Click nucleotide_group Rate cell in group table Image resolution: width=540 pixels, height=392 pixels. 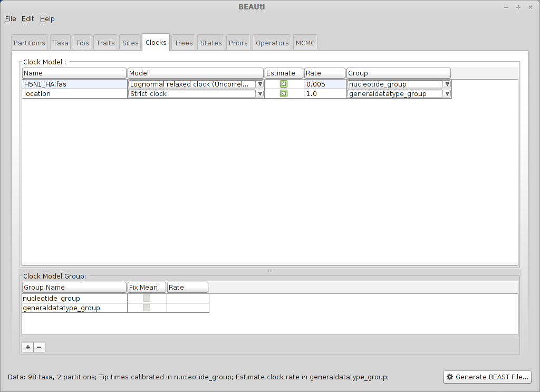[x=188, y=298]
